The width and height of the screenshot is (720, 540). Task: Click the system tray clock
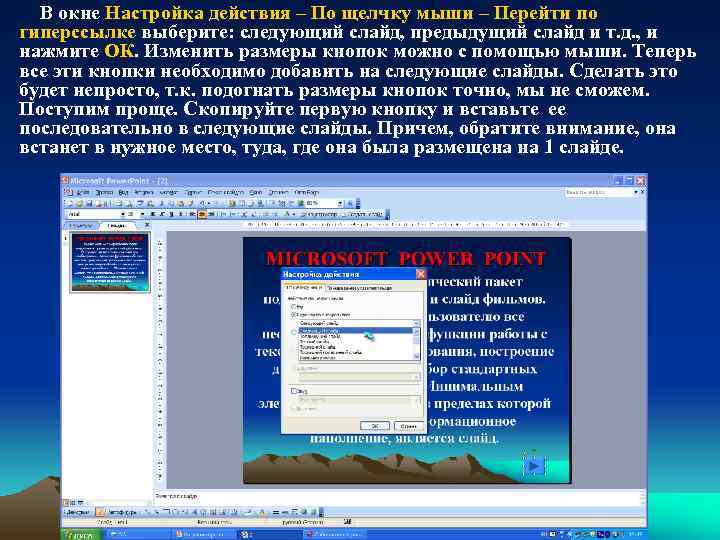tap(636, 534)
